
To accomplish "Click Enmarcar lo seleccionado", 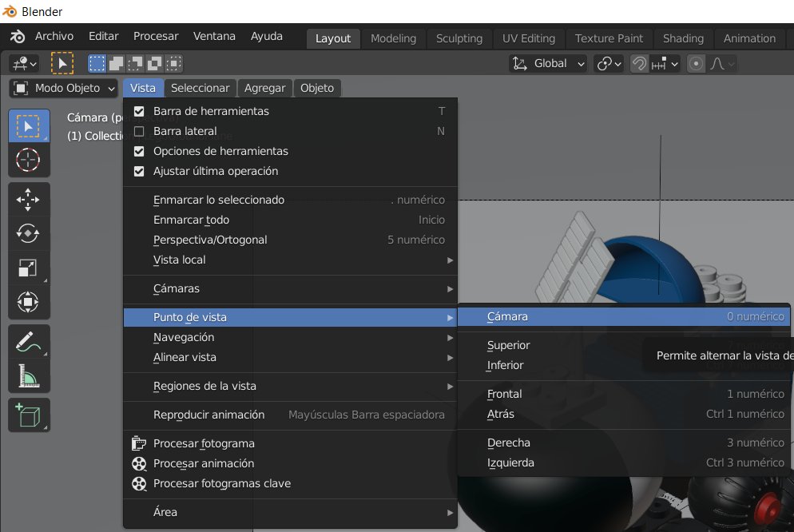I will (x=290, y=200).
